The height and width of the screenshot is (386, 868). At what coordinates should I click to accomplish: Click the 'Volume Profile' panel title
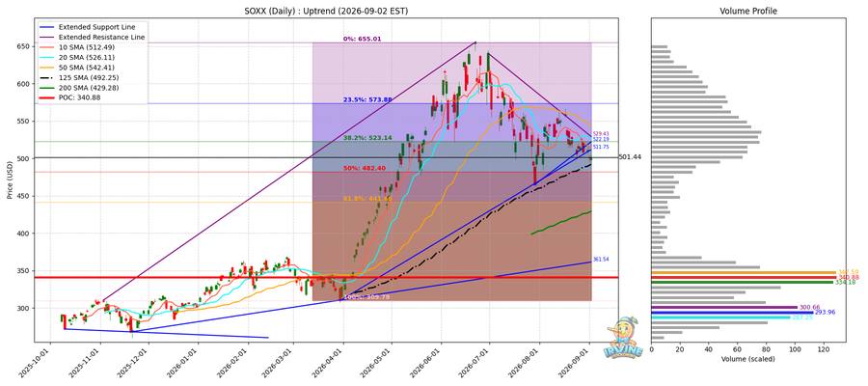click(747, 11)
